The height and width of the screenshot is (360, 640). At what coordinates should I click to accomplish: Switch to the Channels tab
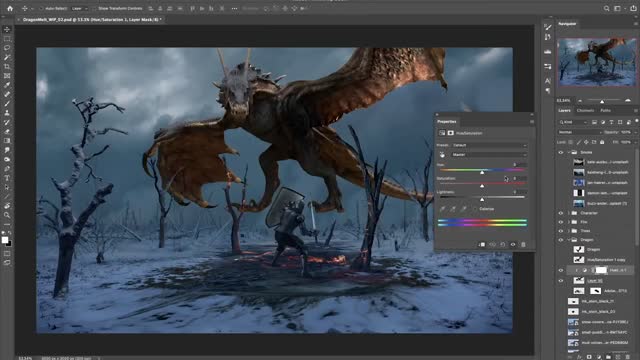point(585,111)
